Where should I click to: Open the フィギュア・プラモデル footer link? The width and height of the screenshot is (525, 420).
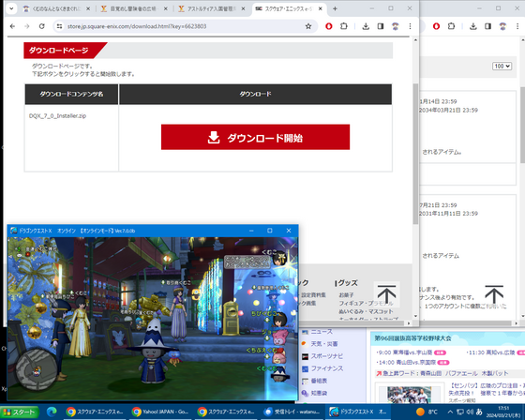click(x=366, y=303)
